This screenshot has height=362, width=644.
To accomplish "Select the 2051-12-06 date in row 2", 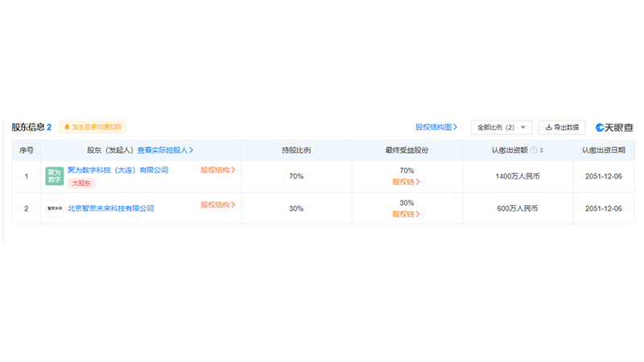I will coord(603,208).
